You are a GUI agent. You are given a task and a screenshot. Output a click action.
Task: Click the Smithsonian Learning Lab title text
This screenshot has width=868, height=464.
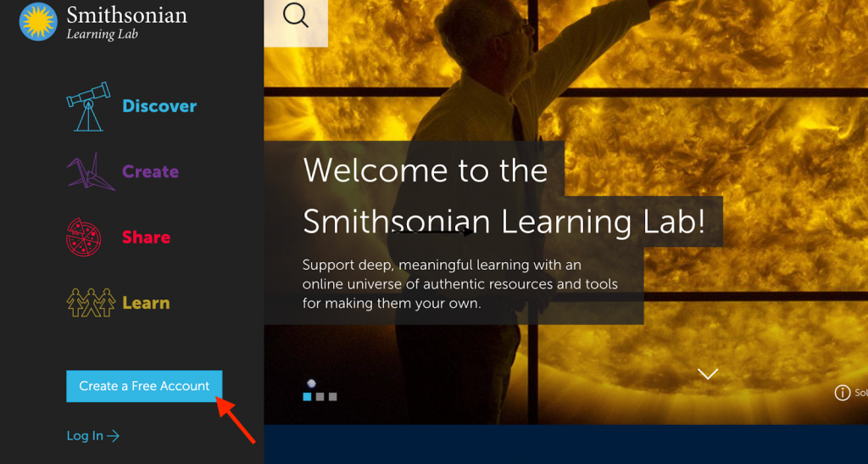(127, 23)
